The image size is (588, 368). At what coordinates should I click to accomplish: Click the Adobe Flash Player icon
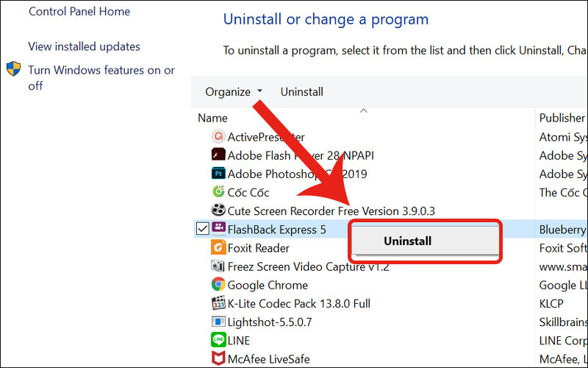coord(218,155)
